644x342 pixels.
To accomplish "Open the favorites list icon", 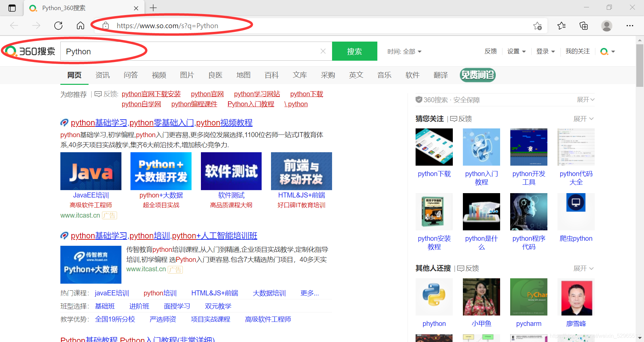I will [x=561, y=25].
